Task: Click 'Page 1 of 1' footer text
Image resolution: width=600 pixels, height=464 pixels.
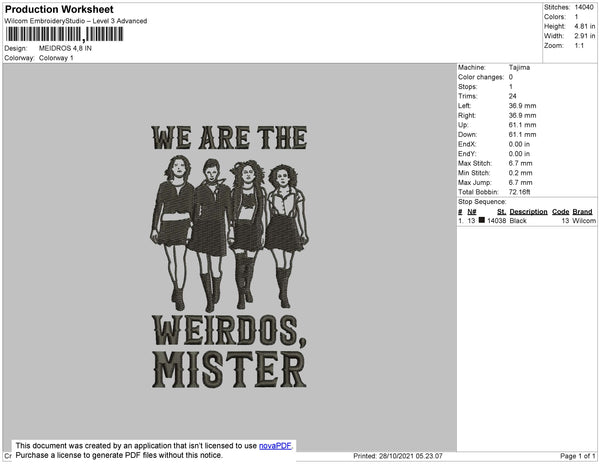Action: (x=577, y=456)
